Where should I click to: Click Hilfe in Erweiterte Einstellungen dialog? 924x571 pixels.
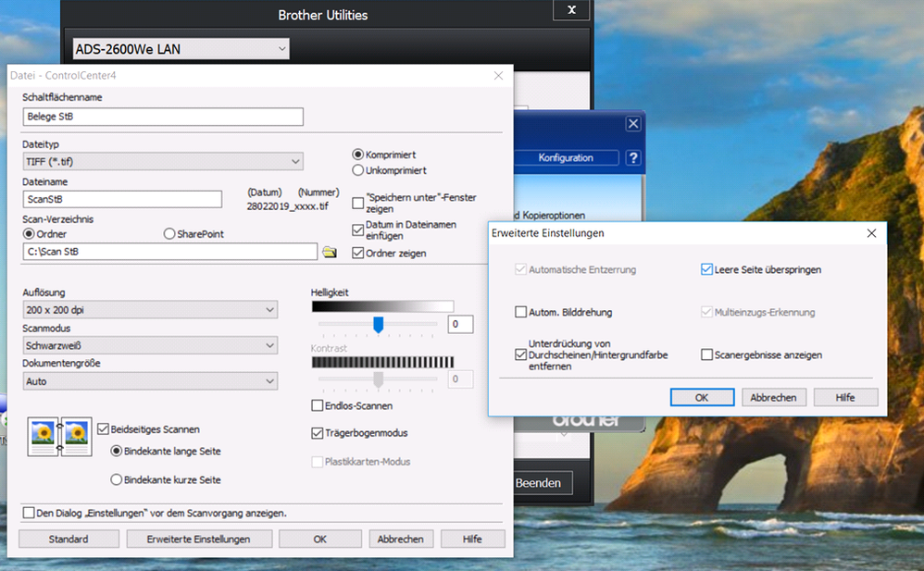tap(845, 398)
